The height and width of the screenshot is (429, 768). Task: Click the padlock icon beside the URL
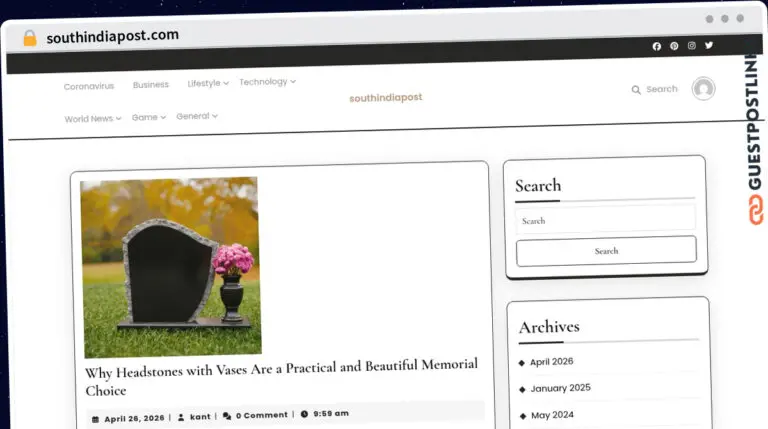(x=30, y=38)
